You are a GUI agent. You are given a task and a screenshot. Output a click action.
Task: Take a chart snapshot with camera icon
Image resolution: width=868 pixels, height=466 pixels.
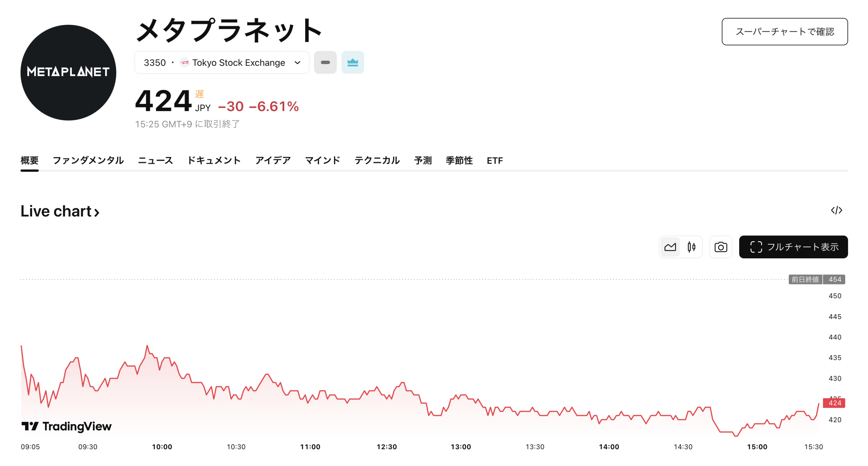point(720,247)
